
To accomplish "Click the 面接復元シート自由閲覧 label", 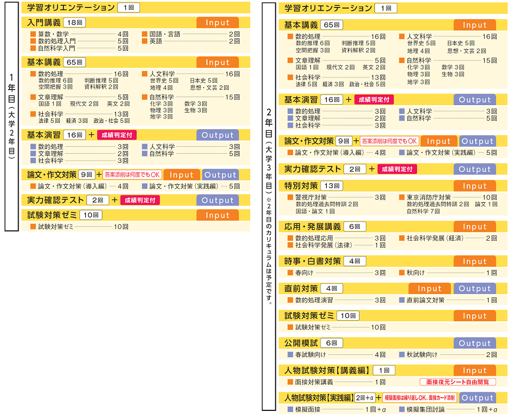I will 457,382.
